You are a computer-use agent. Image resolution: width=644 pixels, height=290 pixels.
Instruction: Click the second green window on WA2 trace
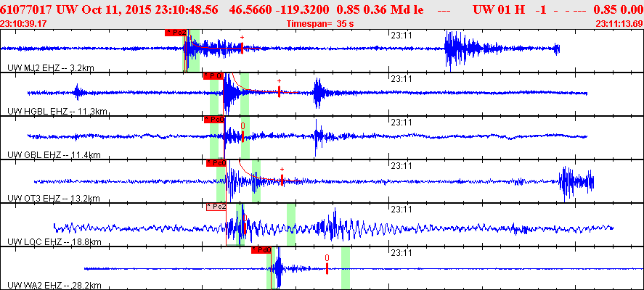point(346,268)
